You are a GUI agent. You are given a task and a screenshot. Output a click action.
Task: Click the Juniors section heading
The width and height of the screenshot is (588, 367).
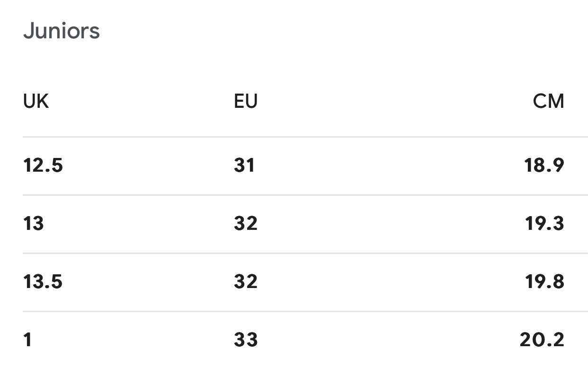[x=62, y=31]
